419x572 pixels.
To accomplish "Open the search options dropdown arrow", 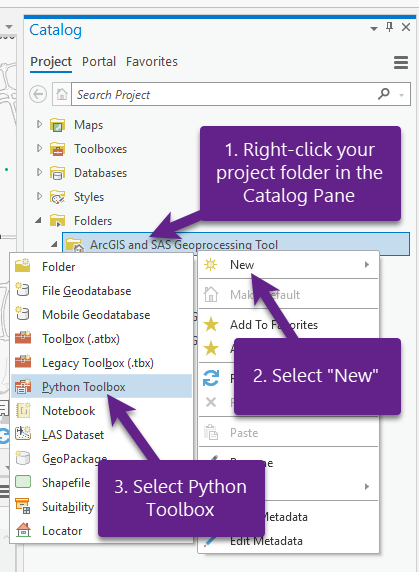I will tap(401, 95).
